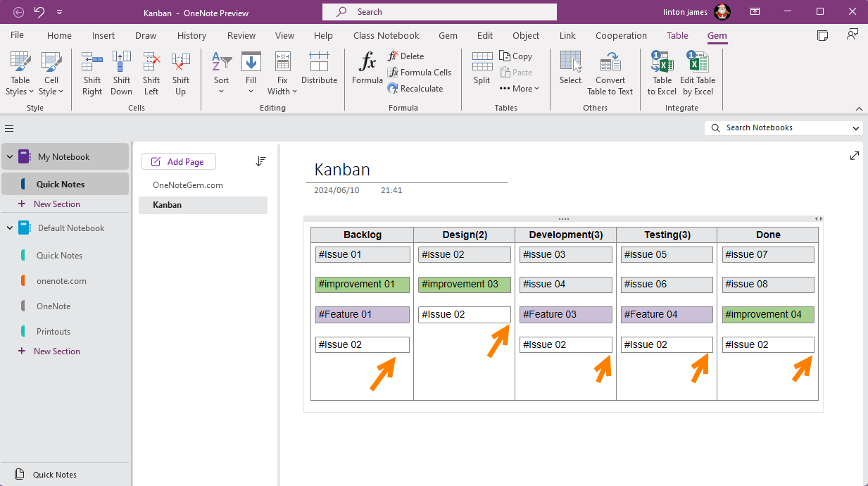Open the Class Notebook tab
This screenshot has height=486, width=868.
(386, 36)
